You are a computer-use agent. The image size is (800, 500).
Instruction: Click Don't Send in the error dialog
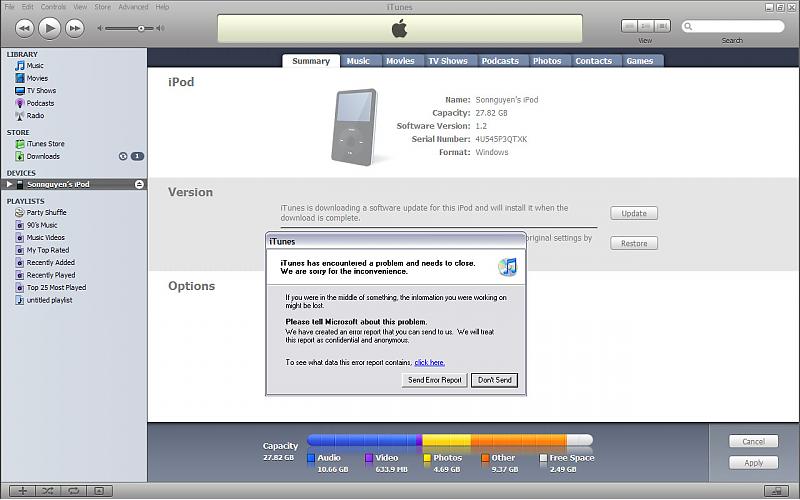click(x=494, y=380)
